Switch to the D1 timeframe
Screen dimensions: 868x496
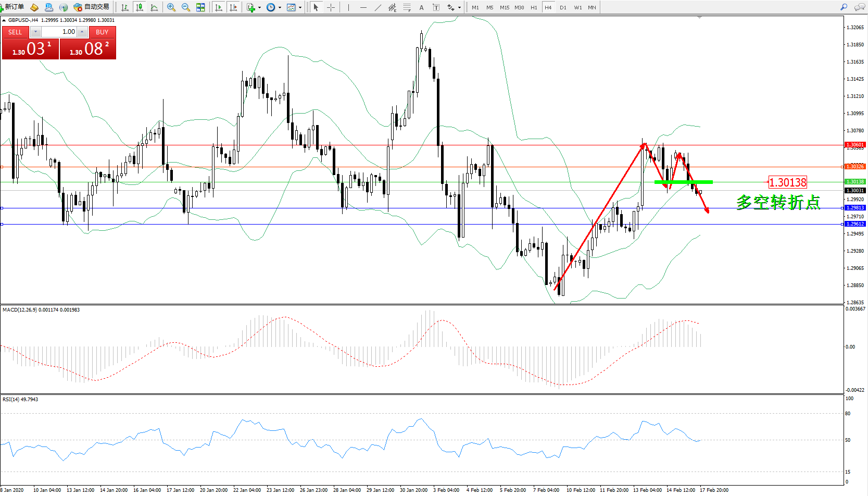563,7
